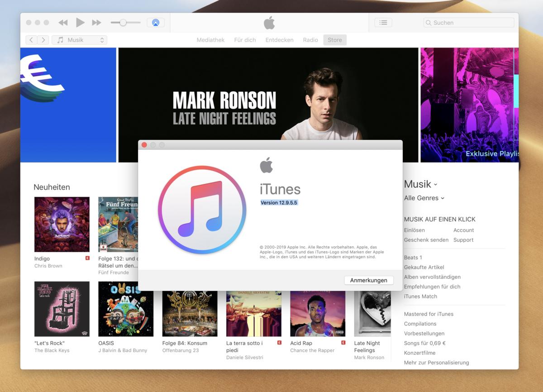This screenshot has width=543, height=392.
Task: Select the Store tab
Action: (x=335, y=40)
